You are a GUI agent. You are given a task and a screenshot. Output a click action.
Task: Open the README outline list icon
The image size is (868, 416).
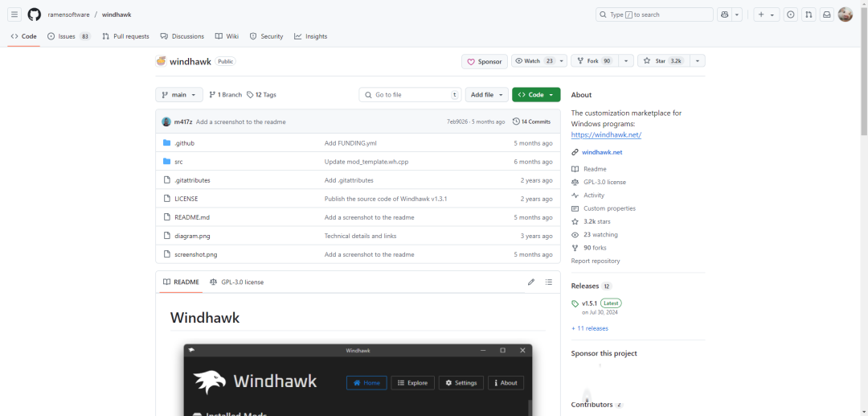point(549,282)
